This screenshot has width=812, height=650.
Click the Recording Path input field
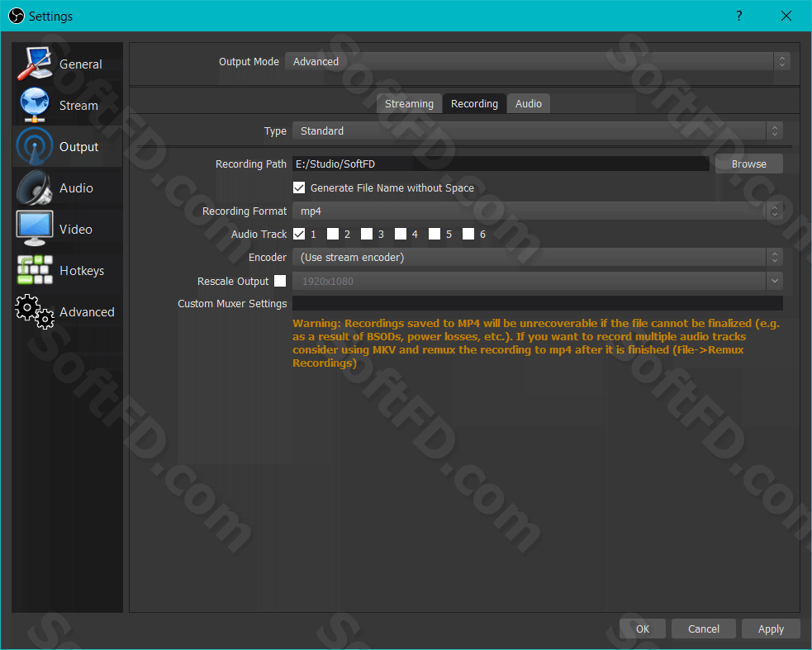pyautogui.click(x=501, y=164)
